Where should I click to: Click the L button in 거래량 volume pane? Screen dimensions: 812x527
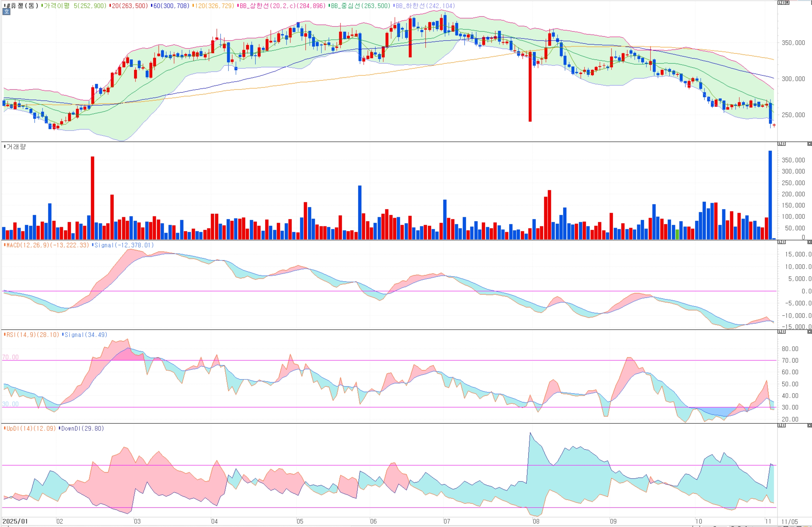click(780, 144)
